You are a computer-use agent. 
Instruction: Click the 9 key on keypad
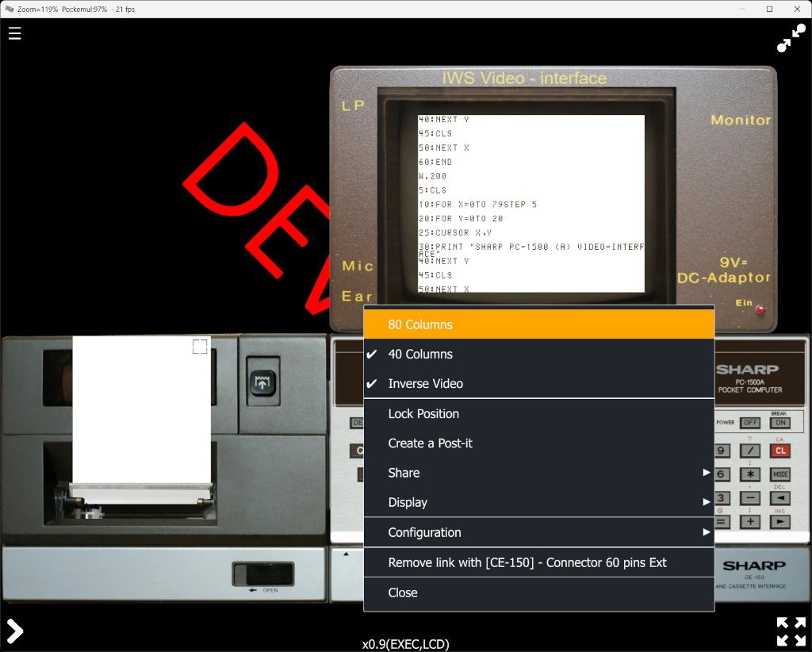[x=722, y=451]
